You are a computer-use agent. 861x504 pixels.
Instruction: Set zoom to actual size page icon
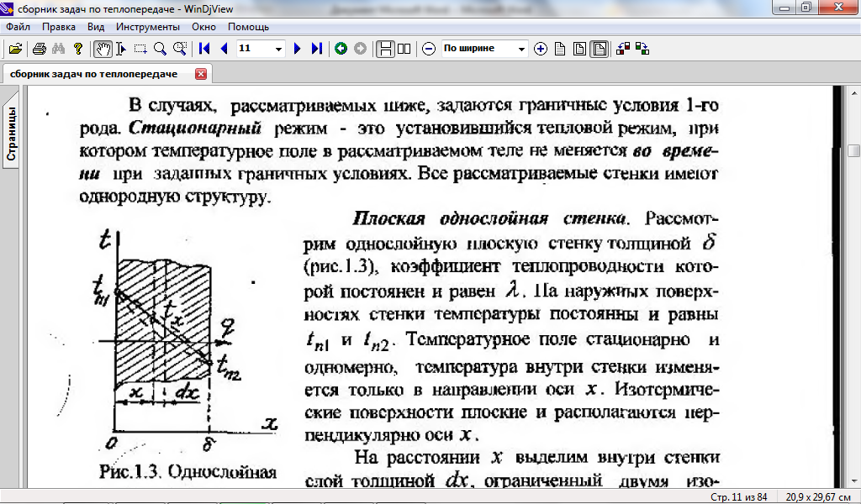click(560, 49)
